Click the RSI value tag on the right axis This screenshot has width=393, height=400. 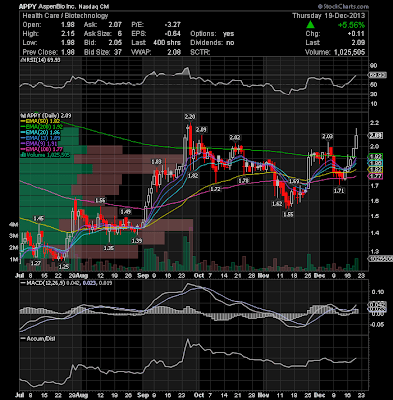[x=377, y=75]
